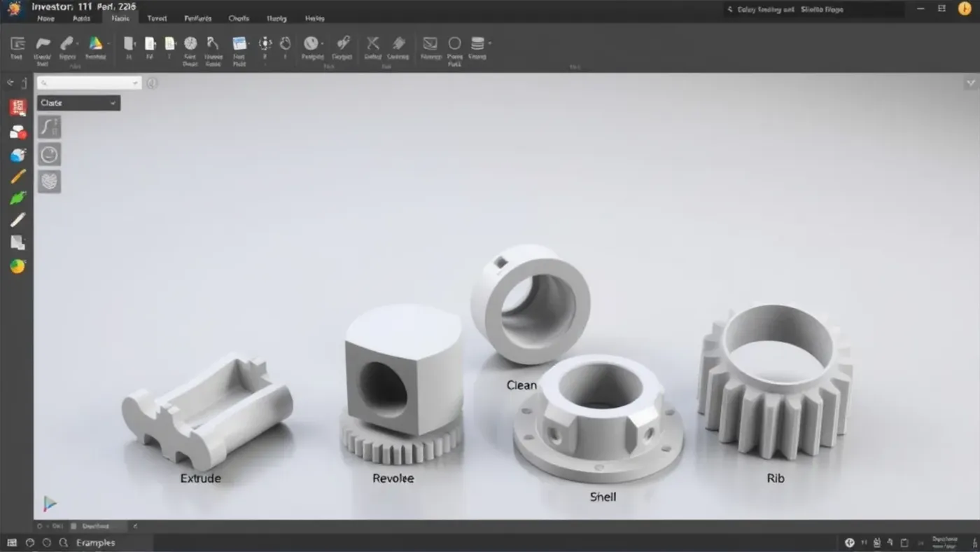Click the colored play triangle in viewport corner
This screenshot has height=552, width=980.
[x=49, y=503]
